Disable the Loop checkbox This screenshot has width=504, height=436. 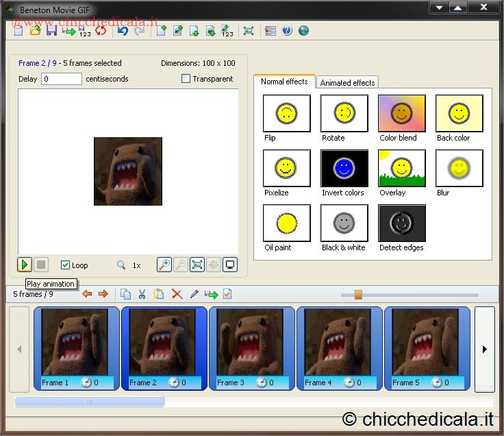[x=66, y=265]
